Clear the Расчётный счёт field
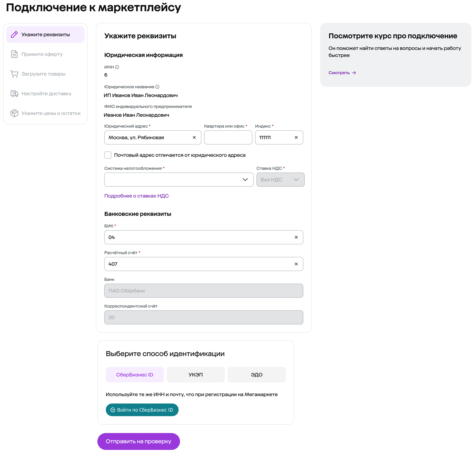The height and width of the screenshot is (455, 476). tap(296, 264)
